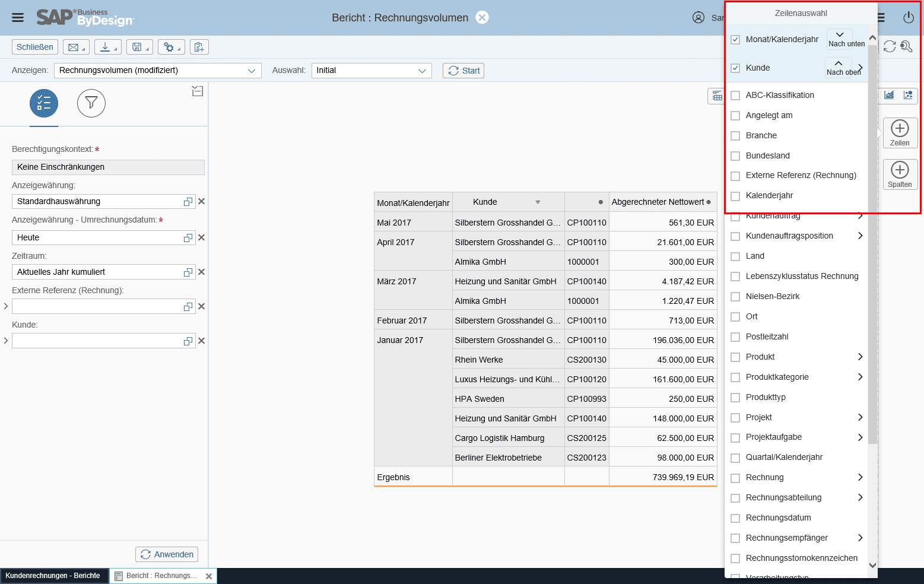Expand Kundenauftragsposition sub-attributes chevron
Image resolution: width=924 pixels, height=584 pixels.
click(x=861, y=236)
